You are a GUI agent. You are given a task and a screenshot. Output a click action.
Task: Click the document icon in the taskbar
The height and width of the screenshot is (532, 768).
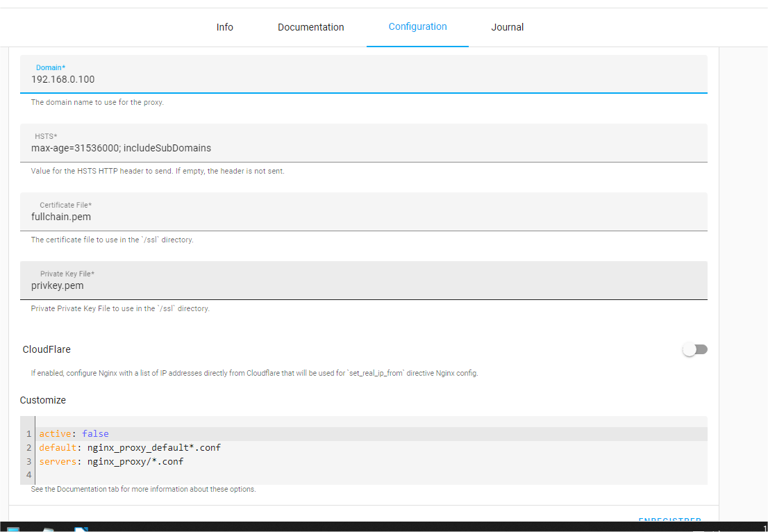[x=81, y=529]
